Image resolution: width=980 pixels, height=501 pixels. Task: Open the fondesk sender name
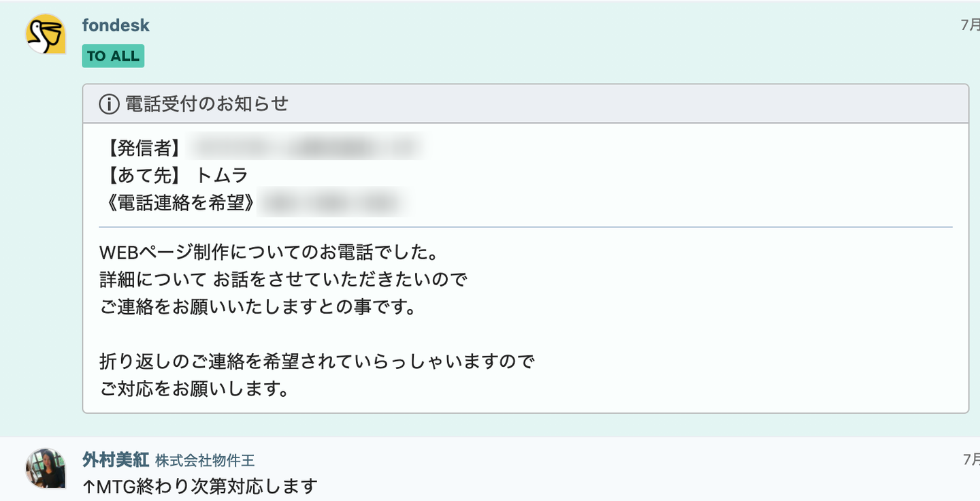point(116,25)
